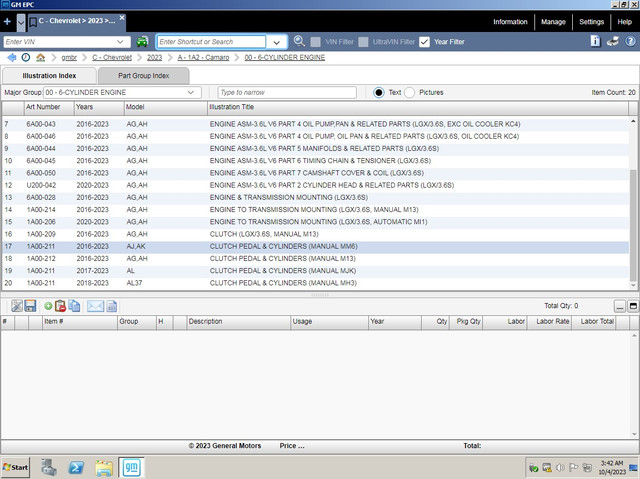Click the price calculator document icon
Viewport: 640px width, 479px height.
(111, 306)
